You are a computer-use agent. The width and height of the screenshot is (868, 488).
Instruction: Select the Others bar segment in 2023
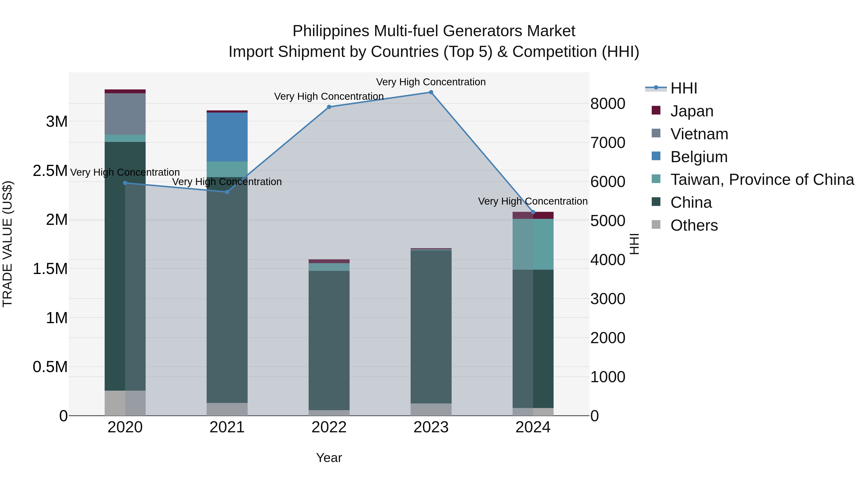click(431, 409)
